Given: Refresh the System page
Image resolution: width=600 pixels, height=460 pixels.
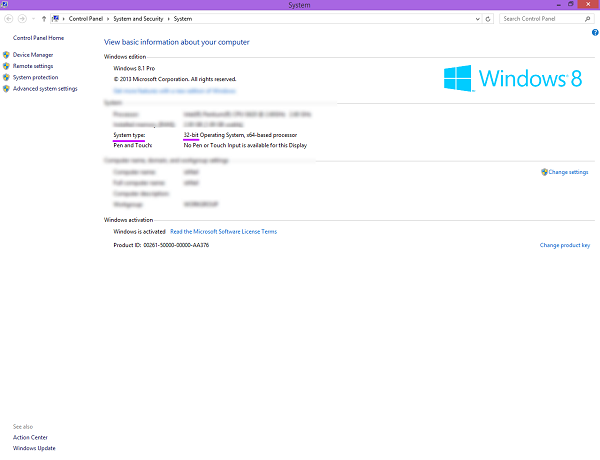Looking at the screenshot, I should (x=488, y=19).
